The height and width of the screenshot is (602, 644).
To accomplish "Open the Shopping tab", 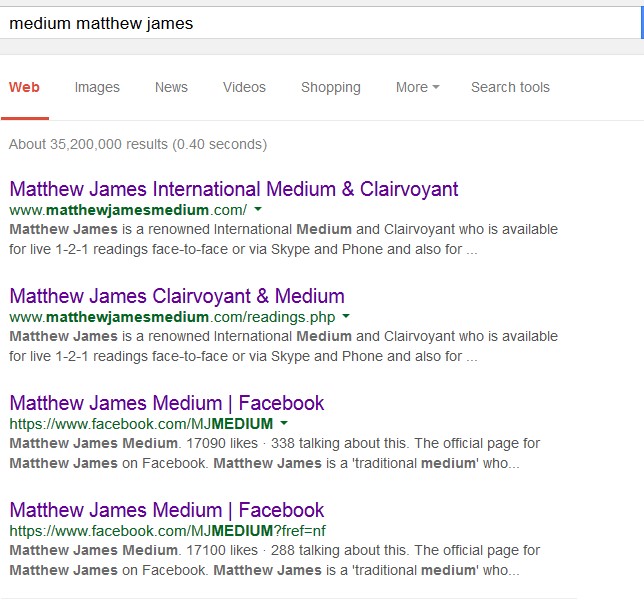I will (x=331, y=87).
